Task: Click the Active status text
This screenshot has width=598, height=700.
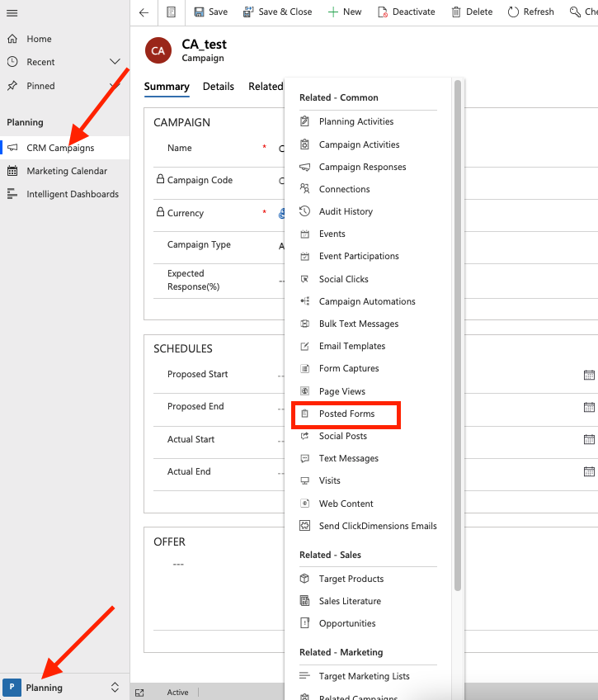Action: point(177,692)
